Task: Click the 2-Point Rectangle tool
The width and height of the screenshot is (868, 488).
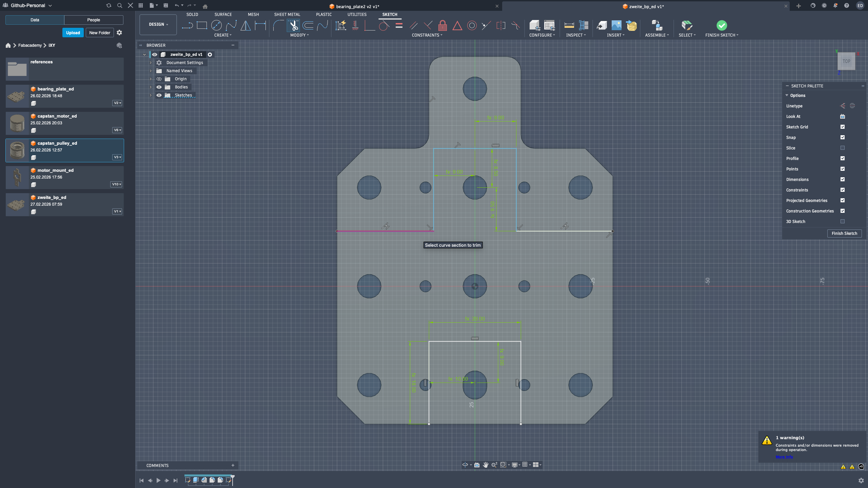Action: [202, 25]
